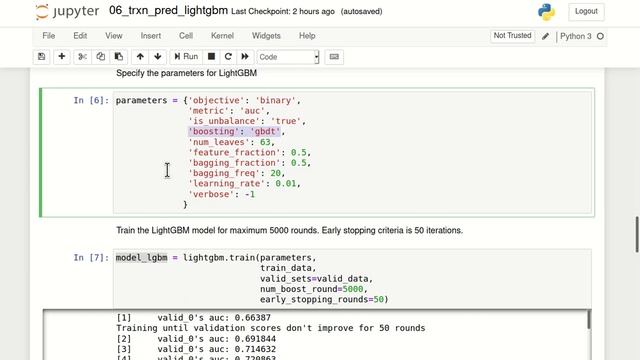Open the Widgets menu
This screenshot has height=360, width=640.
(266, 36)
